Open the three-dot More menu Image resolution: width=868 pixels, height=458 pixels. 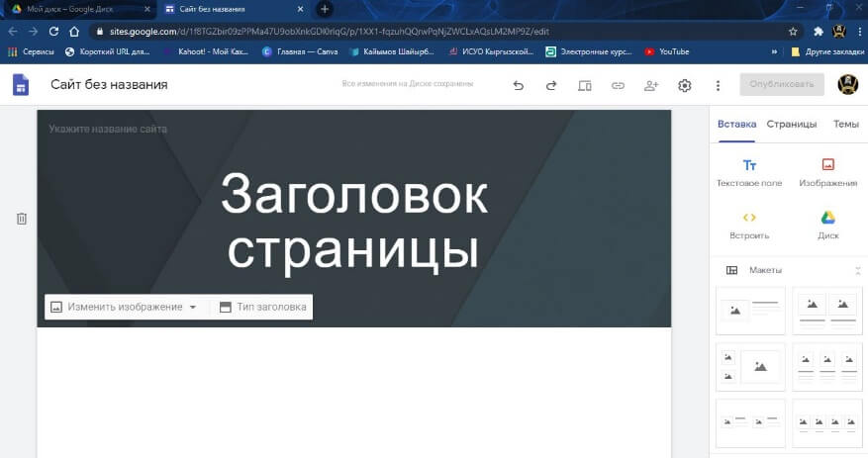pos(718,86)
